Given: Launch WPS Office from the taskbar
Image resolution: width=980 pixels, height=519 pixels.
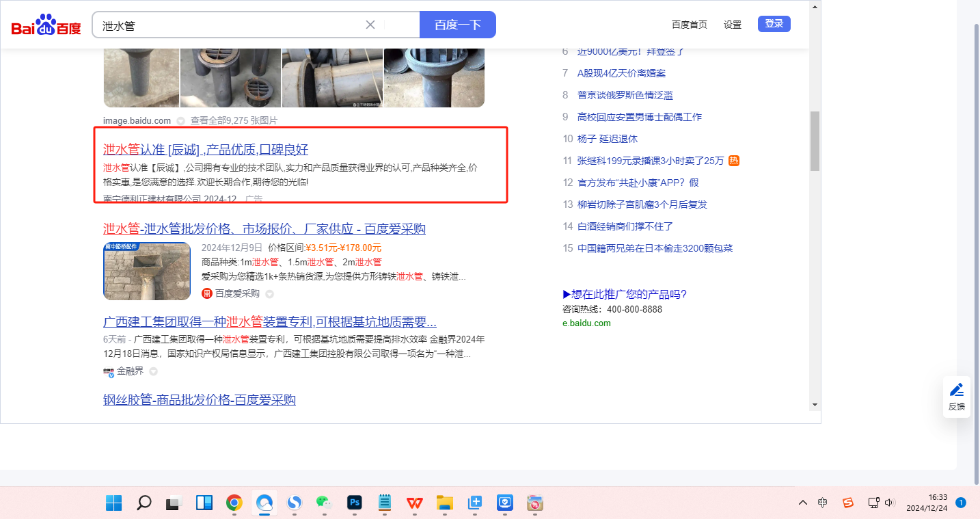Looking at the screenshot, I should pyautogui.click(x=415, y=503).
